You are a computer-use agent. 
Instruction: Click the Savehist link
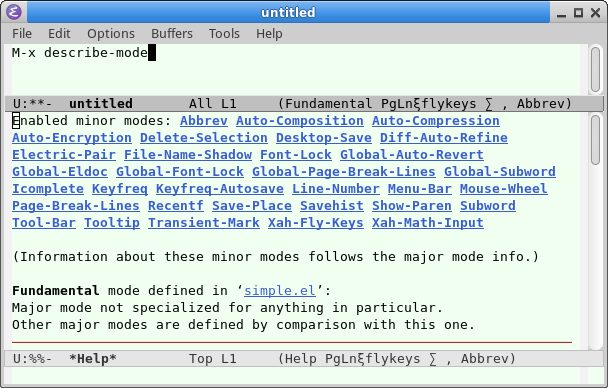332,206
